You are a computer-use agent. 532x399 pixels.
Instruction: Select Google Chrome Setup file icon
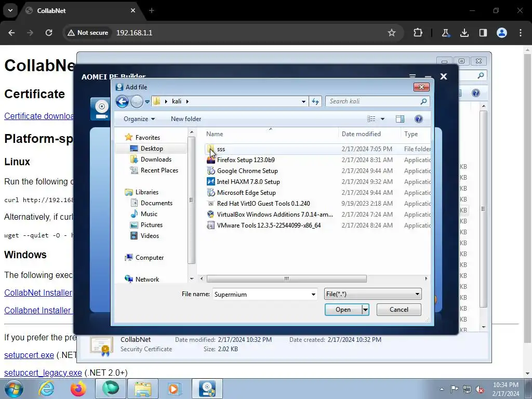coord(211,170)
